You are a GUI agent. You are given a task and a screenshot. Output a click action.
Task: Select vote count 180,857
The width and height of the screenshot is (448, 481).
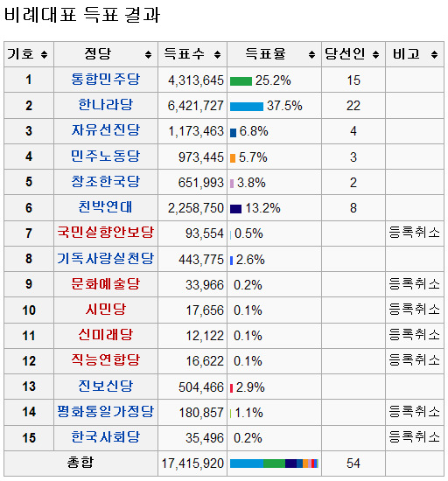(201, 413)
